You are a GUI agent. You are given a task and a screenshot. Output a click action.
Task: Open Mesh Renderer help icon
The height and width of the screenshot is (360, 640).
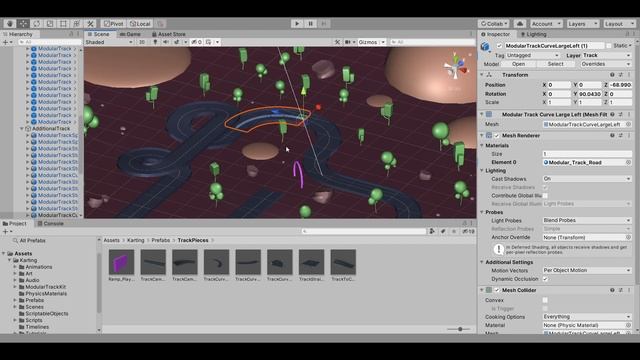[612, 136]
